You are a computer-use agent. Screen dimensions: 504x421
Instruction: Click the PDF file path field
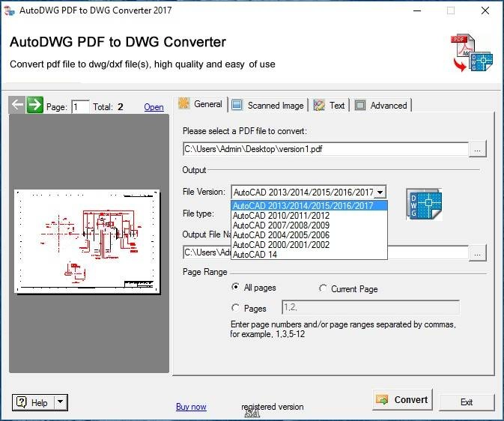[326, 149]
